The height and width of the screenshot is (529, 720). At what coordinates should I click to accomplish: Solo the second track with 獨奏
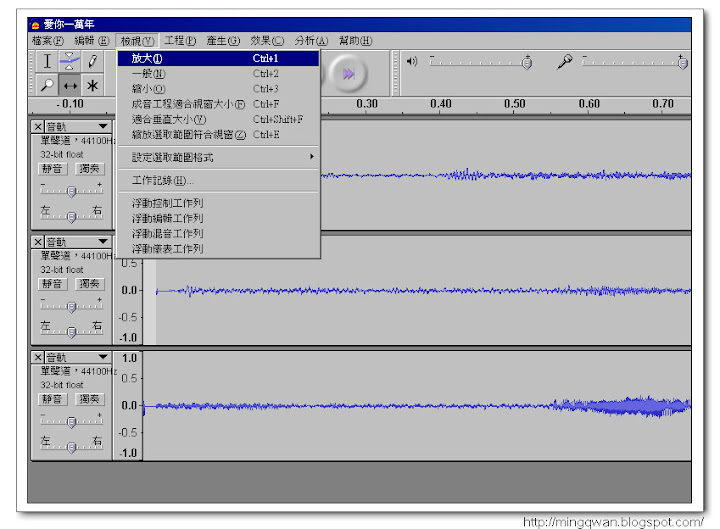pyautogui.click(x=90, y=284)
